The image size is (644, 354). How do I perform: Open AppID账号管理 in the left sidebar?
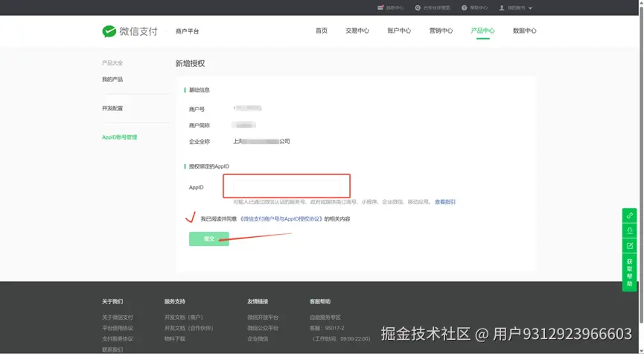coord(120,137)
